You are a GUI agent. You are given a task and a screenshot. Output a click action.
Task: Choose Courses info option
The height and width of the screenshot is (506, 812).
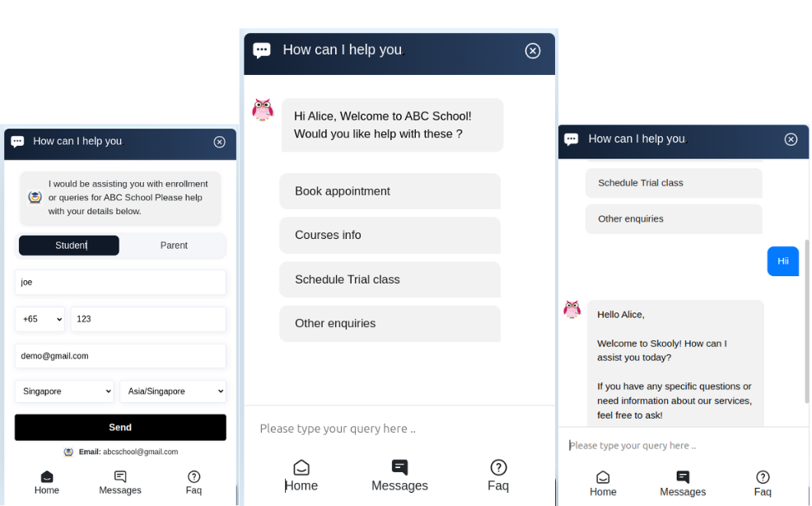click(x=390, y=236)
